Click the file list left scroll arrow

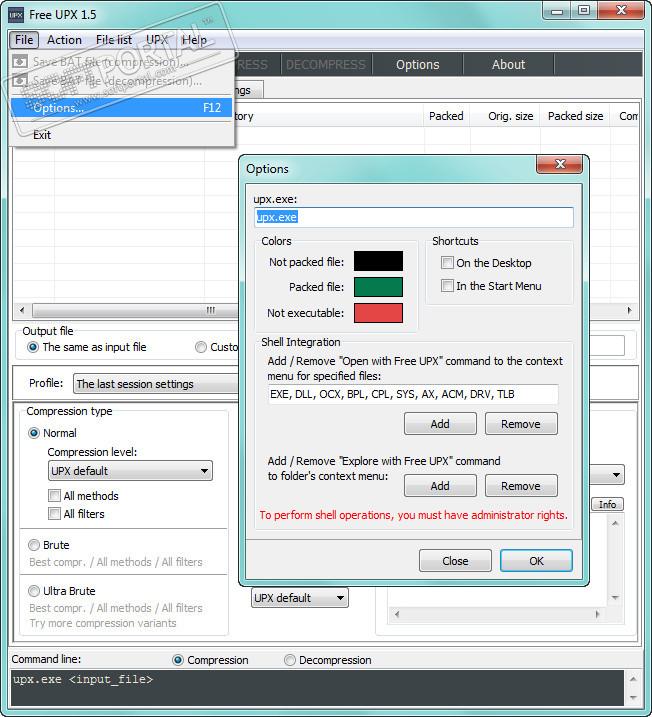[22, 310]
